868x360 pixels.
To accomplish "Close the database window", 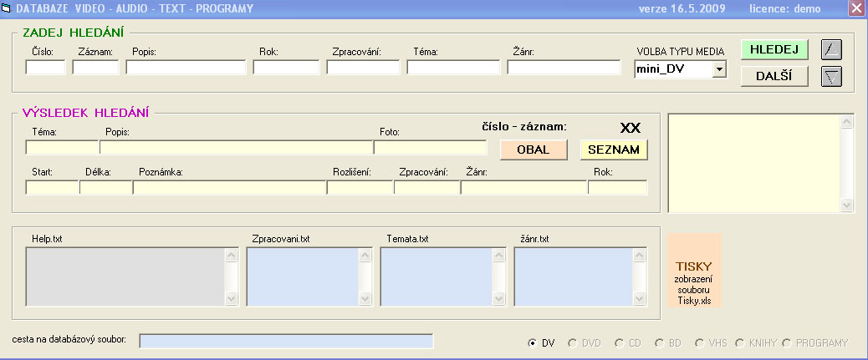I will tap(855, 8).
